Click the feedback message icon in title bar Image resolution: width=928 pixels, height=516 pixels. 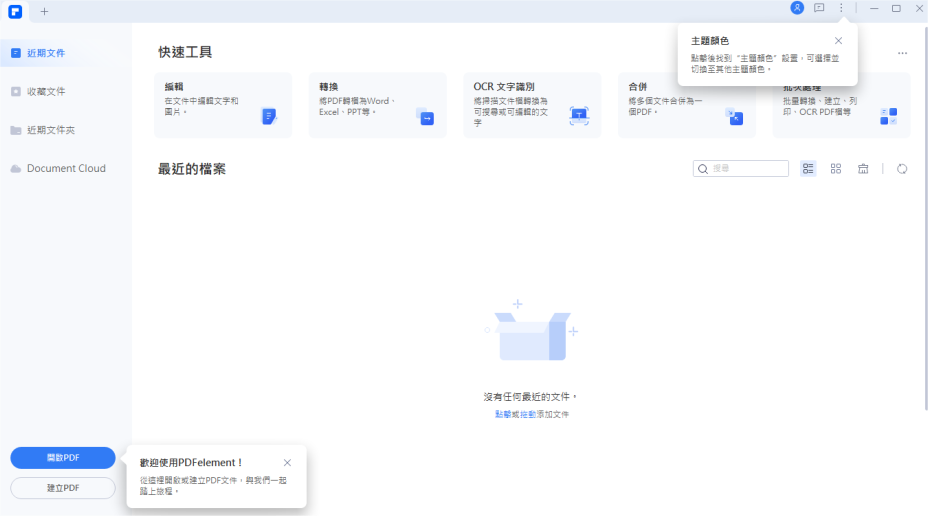click(819, 8)
